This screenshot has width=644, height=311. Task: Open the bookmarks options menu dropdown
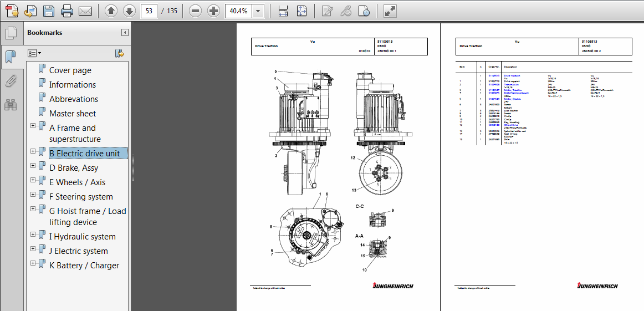click(34, 53)
